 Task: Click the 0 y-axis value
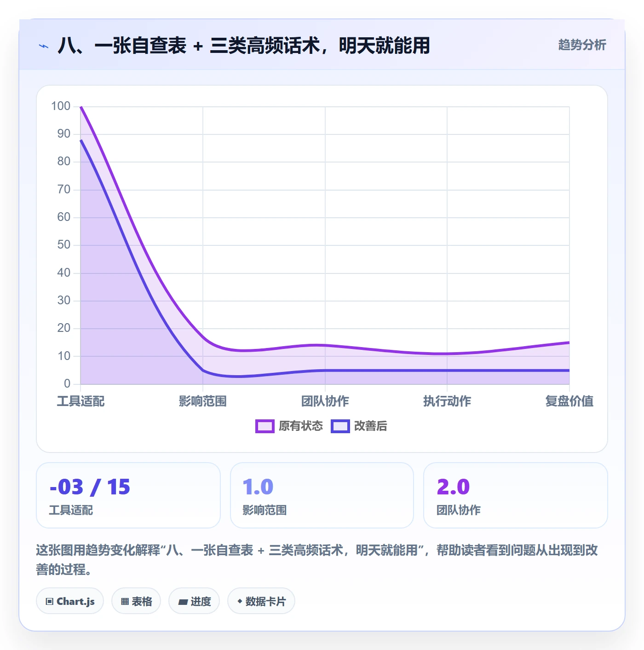(67, 383)
